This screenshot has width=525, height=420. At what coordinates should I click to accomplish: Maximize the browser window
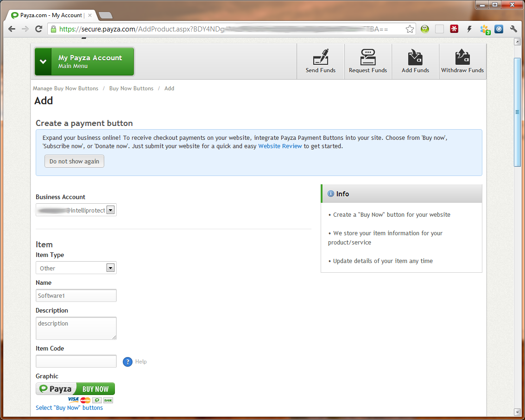(x=494, y=5)
